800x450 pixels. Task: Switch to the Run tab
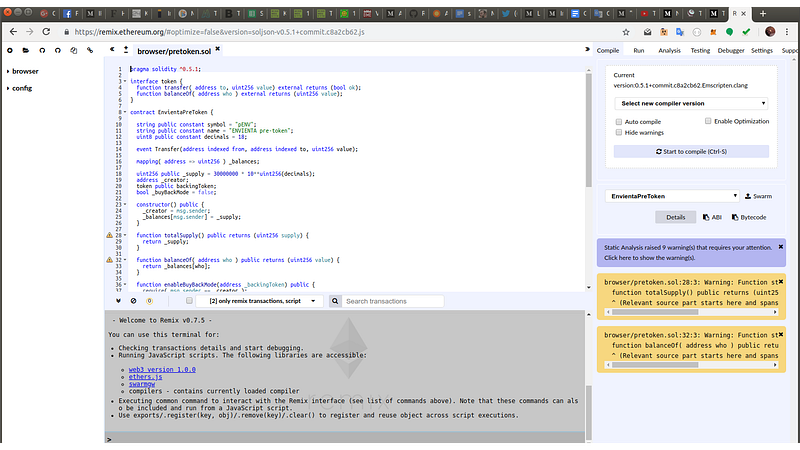pyautogui.click(x=638, y=49)
